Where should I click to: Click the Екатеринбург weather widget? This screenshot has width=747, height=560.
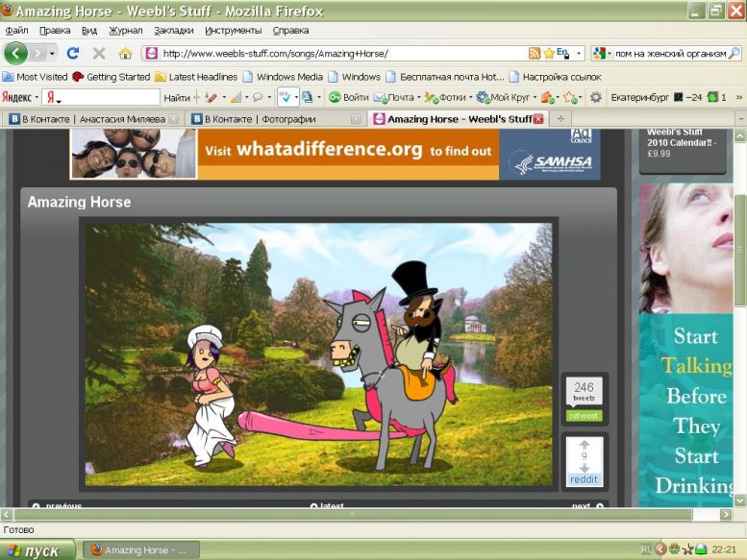[657, 98]
